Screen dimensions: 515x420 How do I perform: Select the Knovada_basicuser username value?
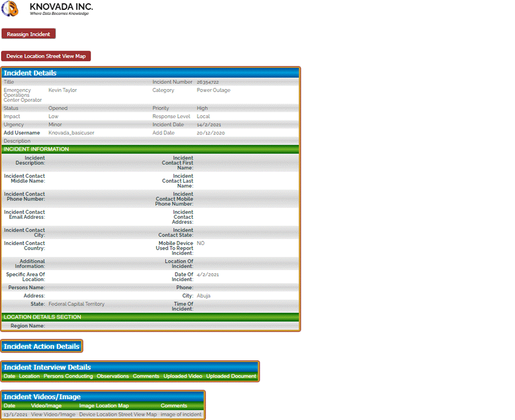click(x=71, y=133)
